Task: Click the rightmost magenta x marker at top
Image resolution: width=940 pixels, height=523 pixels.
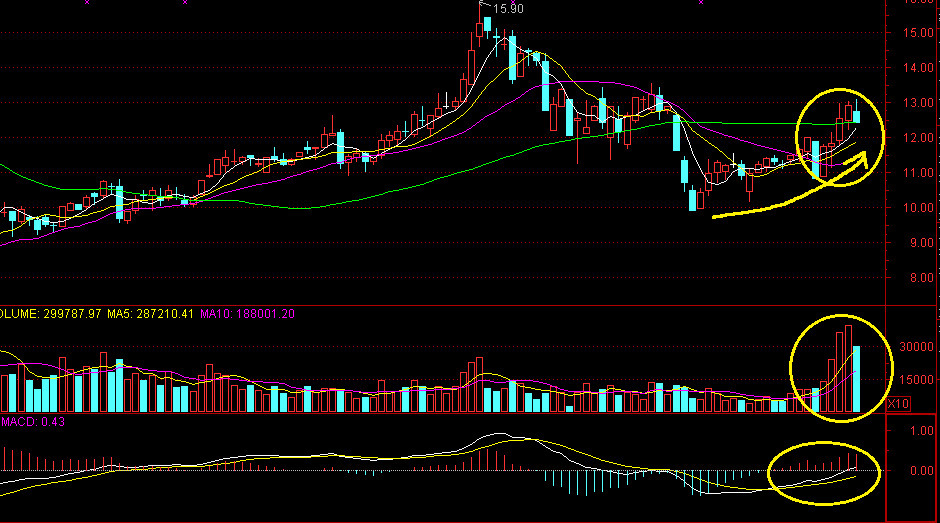Action: click(x=700, y=3)
